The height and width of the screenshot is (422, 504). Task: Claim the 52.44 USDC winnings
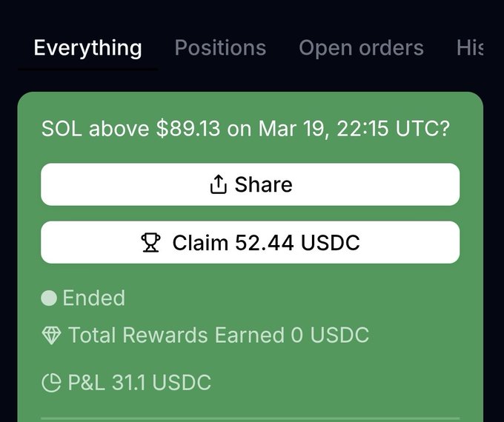[250, 242]
